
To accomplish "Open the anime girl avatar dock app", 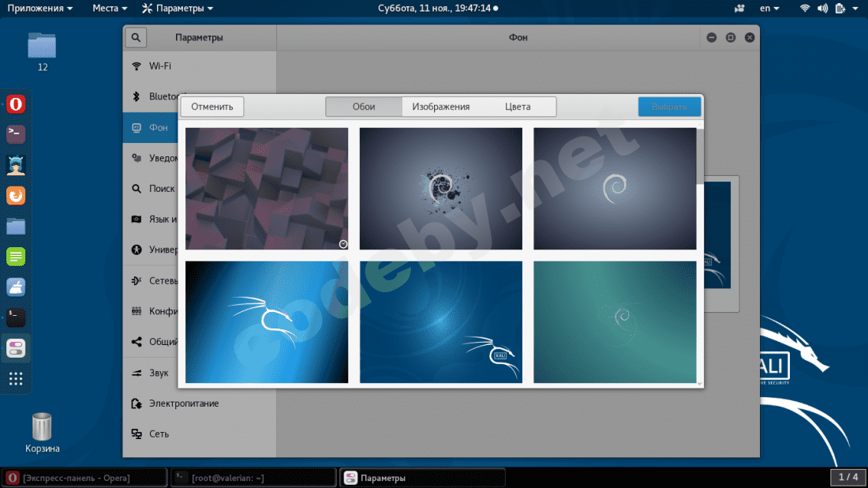I will (16, 165).
